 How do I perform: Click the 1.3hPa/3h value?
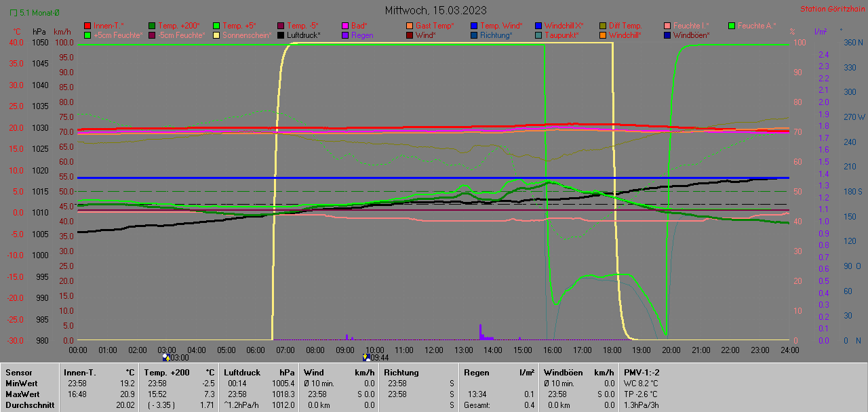641,405
